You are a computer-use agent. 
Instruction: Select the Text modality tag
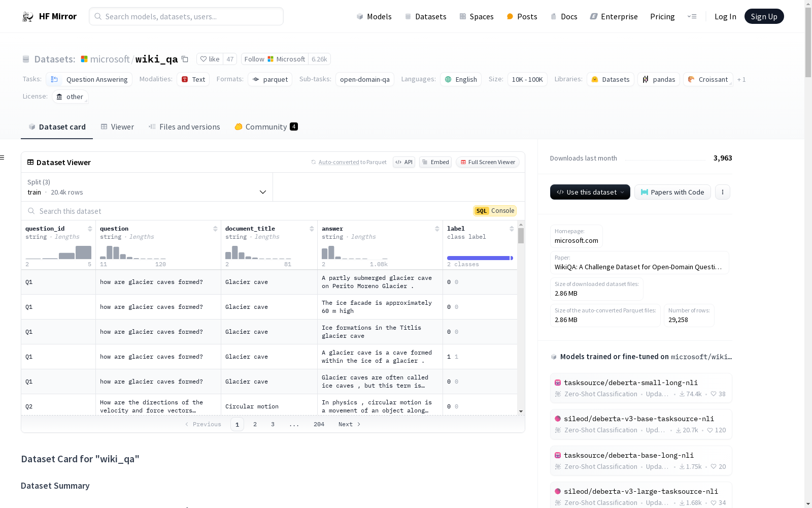click(193, 79)
